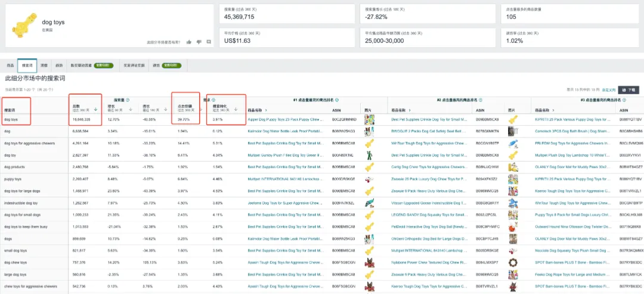Open #1 image in indestructible dog toy row
The image size is (644, 294).
[x=369, y=203]
